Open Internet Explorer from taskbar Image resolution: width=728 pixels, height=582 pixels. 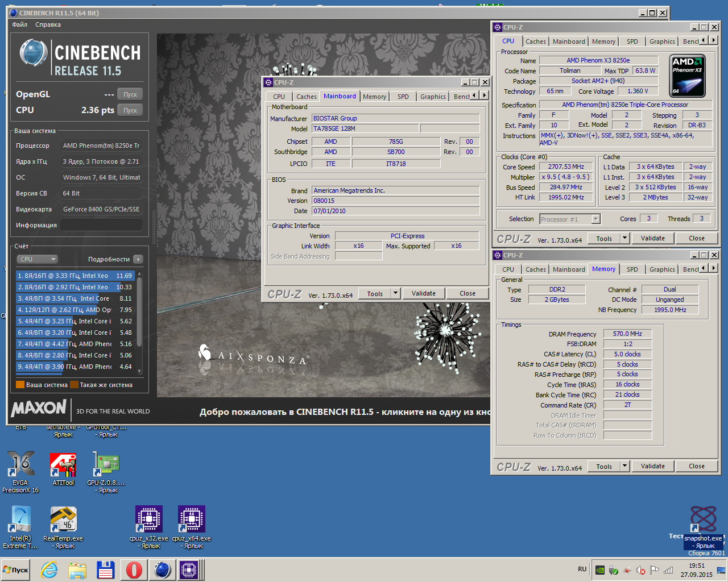49,570
